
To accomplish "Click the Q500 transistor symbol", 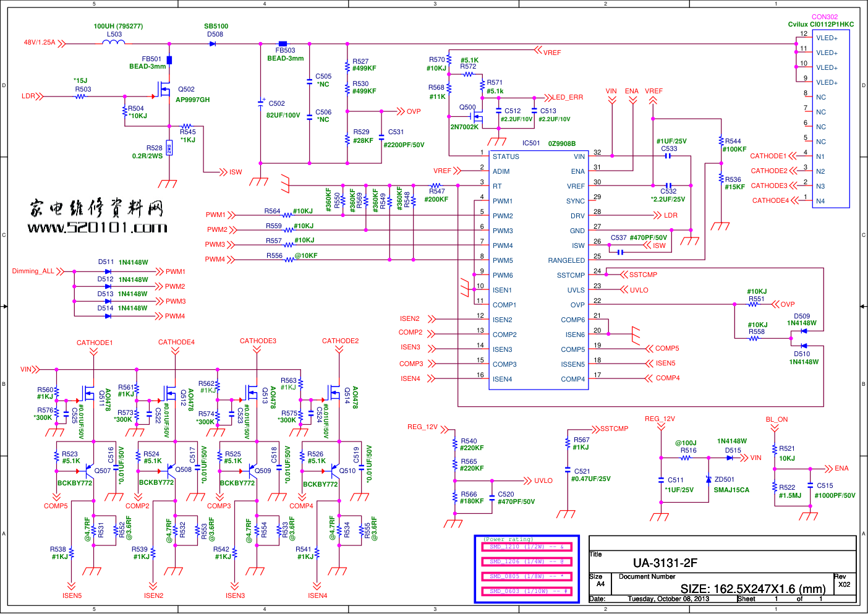I will point(477,116).
